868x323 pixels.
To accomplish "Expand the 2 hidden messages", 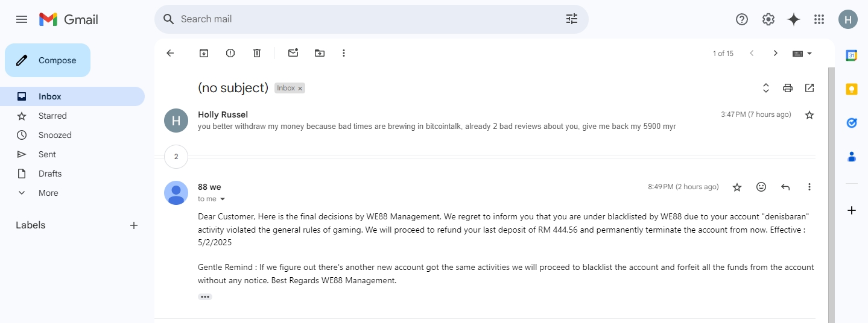I will tap(176, 157).
